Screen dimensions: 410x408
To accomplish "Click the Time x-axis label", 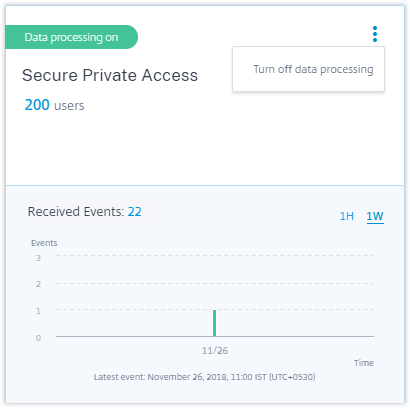I will point(364,363).
